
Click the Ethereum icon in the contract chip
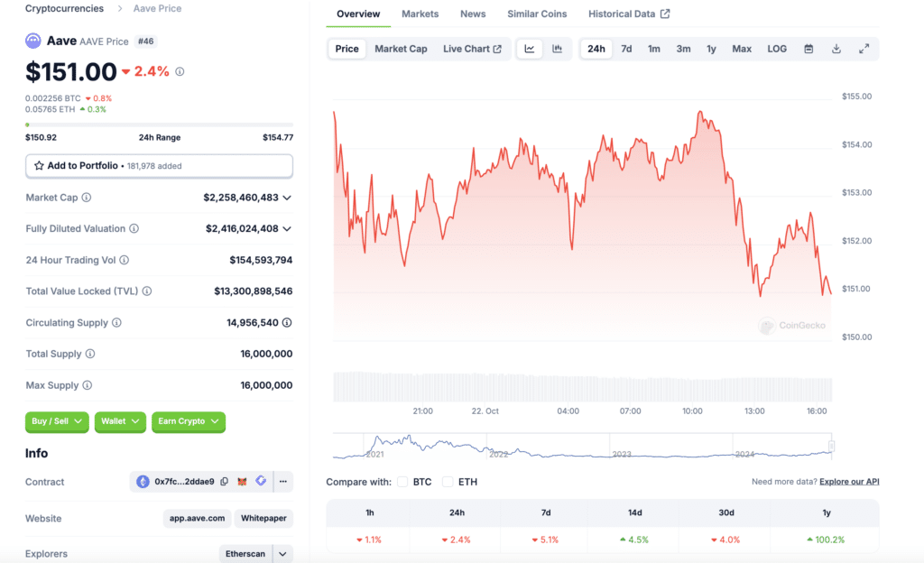click(x=143, y=481)
